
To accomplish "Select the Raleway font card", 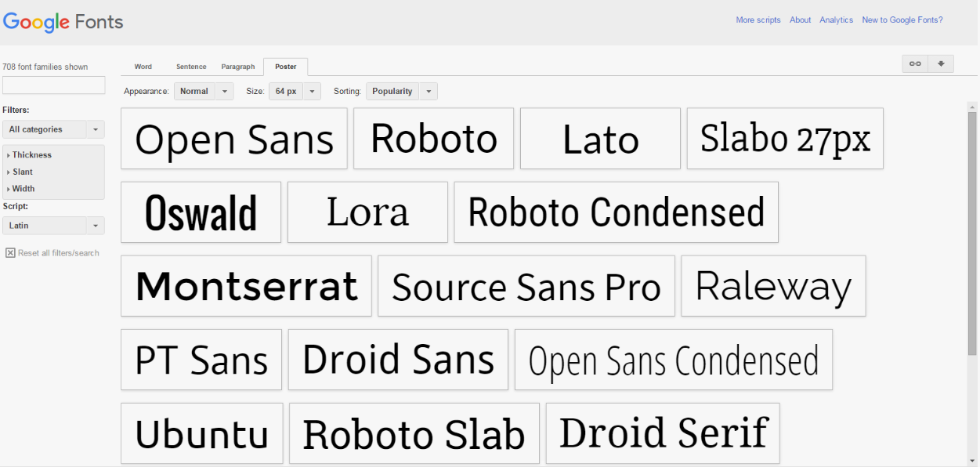I will pos(774,286).
